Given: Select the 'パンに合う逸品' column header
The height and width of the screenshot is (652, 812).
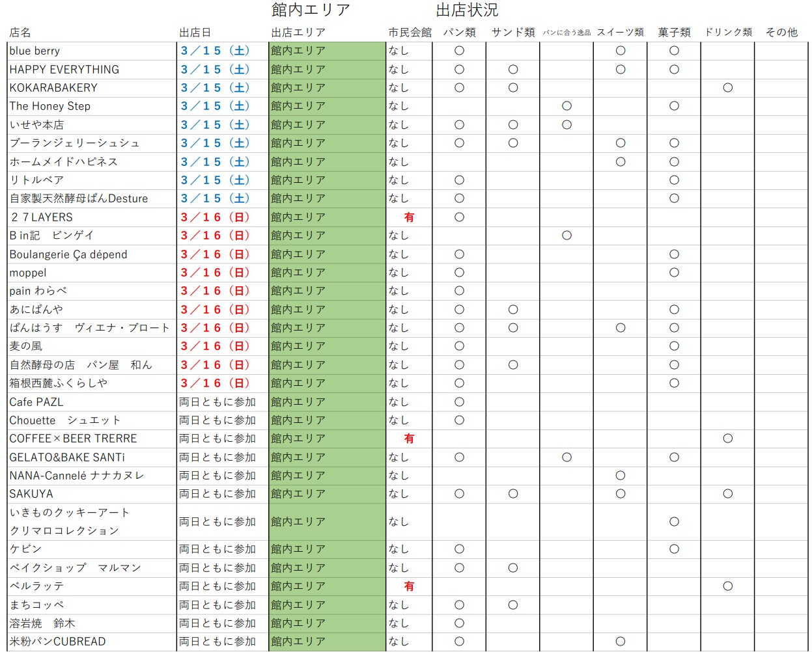Looking at the screenshot, I should (567, 33).
